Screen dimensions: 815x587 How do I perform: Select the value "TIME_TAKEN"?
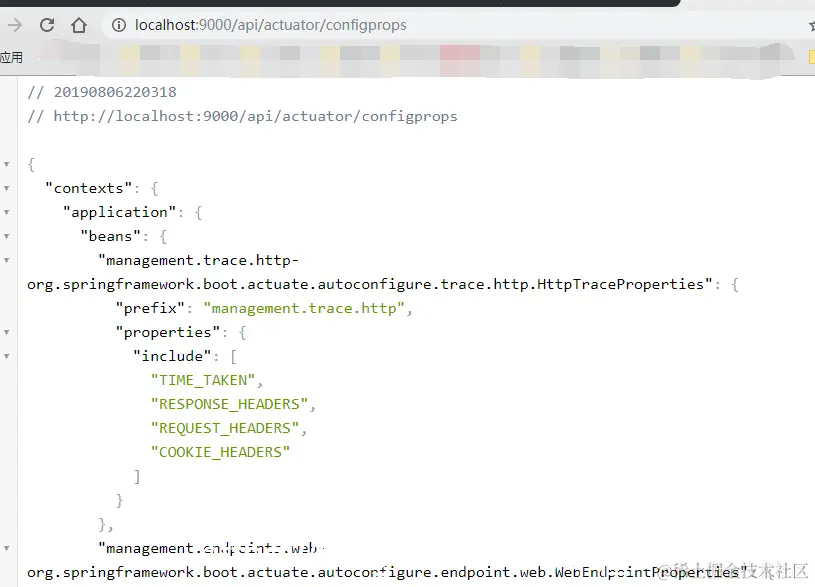coord(203,380)
